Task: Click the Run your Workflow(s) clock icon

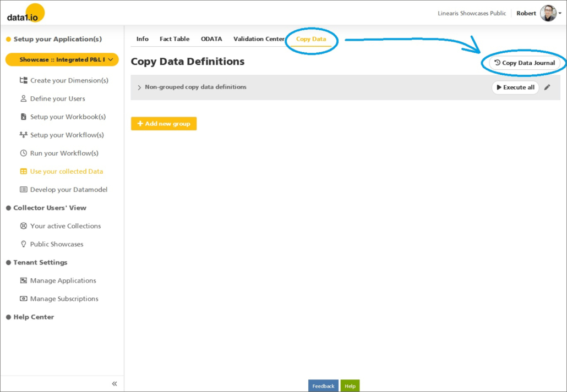Action: [23, 153]
